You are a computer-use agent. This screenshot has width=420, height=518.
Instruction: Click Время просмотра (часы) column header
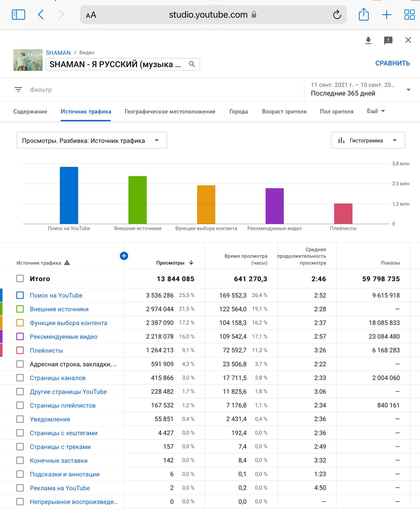click(x=246, y=259)
